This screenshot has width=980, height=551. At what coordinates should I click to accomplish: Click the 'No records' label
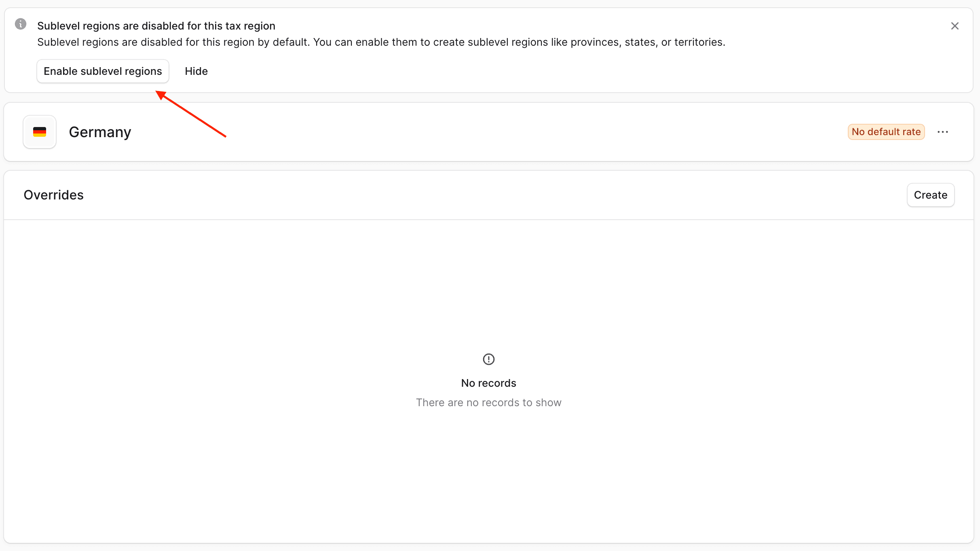pos(488,383)
